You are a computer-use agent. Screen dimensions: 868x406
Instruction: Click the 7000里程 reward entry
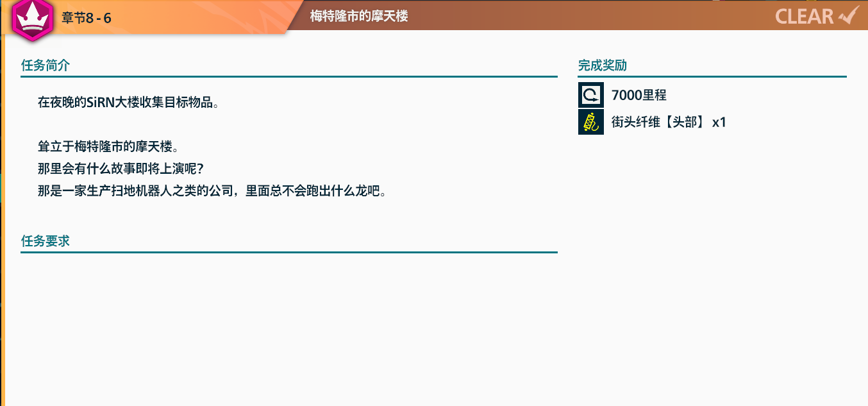638,95
